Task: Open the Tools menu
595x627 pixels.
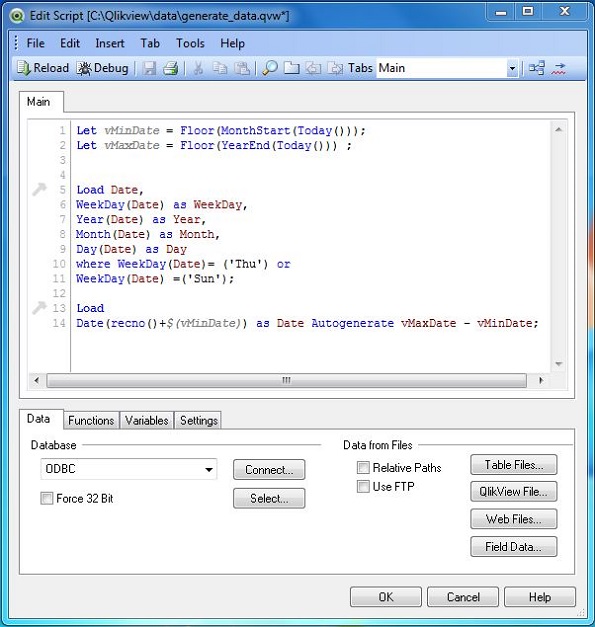Action: tap(190, 43)
